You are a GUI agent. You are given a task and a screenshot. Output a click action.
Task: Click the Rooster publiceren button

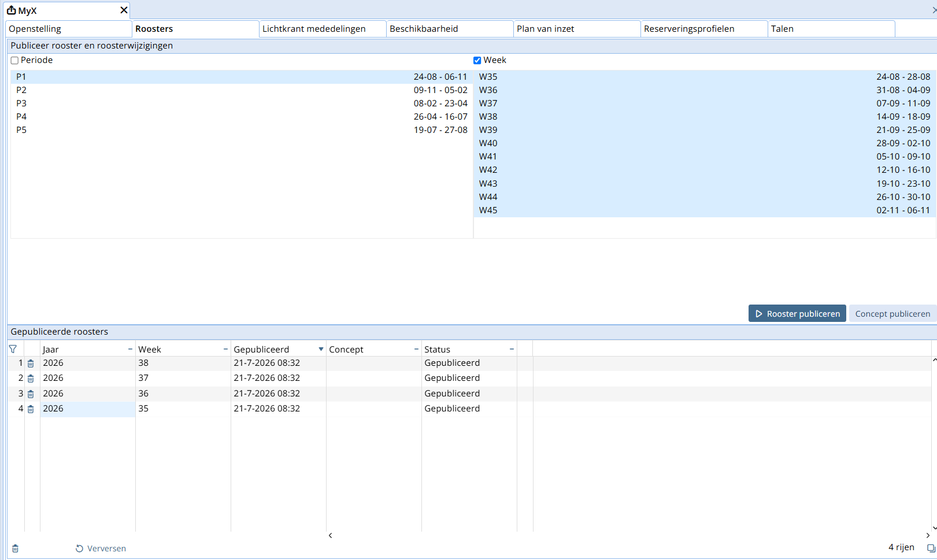tap(797, 313)
